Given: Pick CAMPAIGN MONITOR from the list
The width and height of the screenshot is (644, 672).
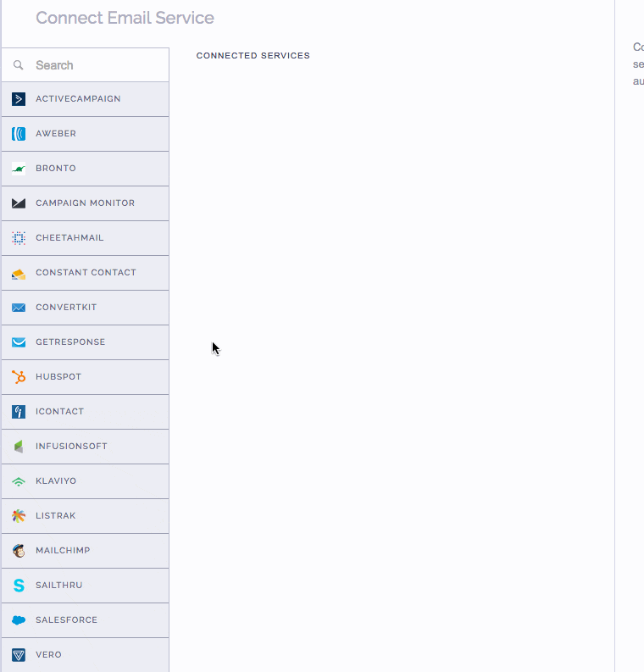Looking at the screenshot, I should (x=86, y=203).
